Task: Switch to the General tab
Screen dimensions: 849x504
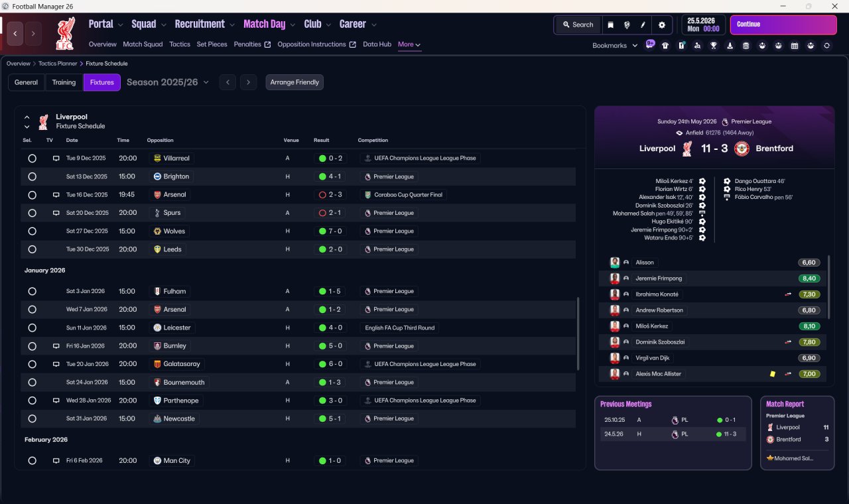Action: coord(27,82)
